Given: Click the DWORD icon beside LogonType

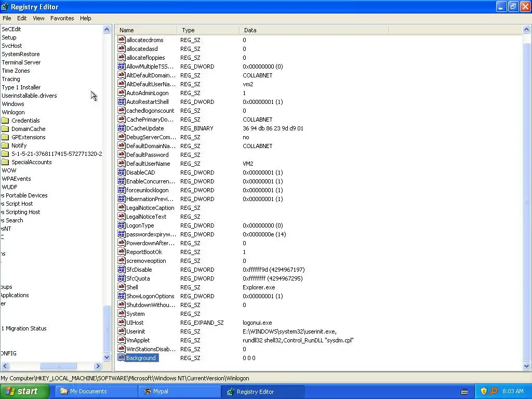Looking at the screenshot, I should pos(122,225).
